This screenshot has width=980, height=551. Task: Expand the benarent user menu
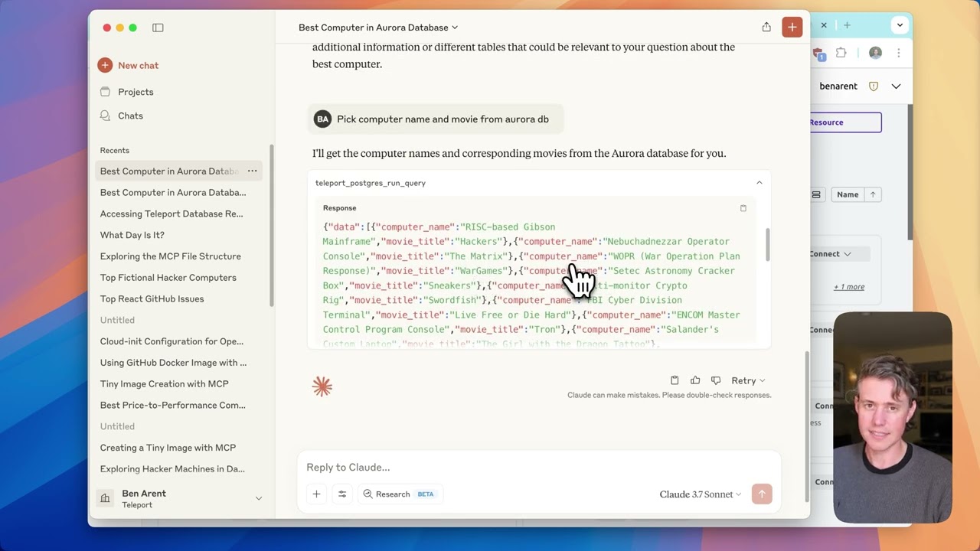[896, 86]
